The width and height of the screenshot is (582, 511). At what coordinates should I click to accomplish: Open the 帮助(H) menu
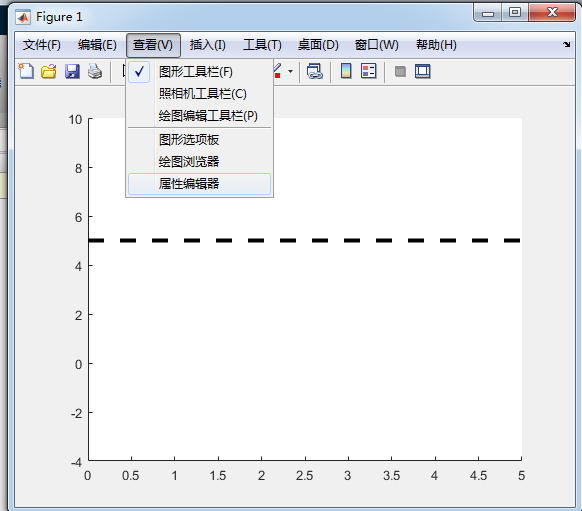point(436,45)
